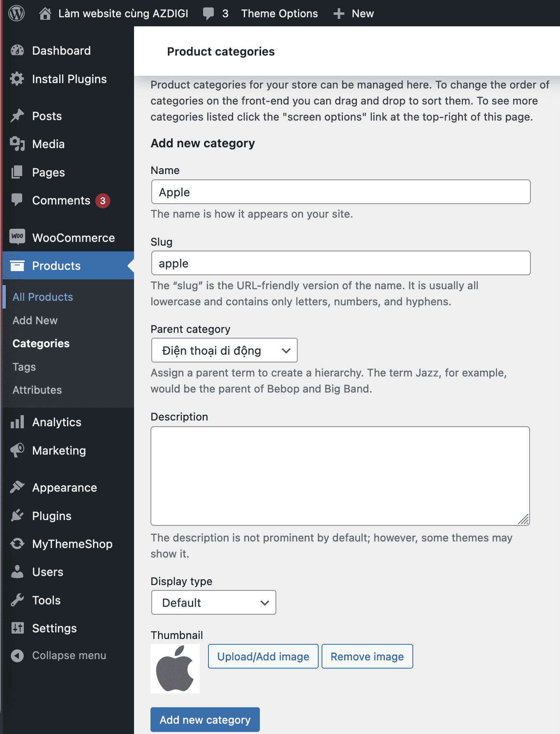This screenshot has height=734, width=560.
Task: Open the Display type dropdown
Action: pyautogui.click(x=213, y=603)
